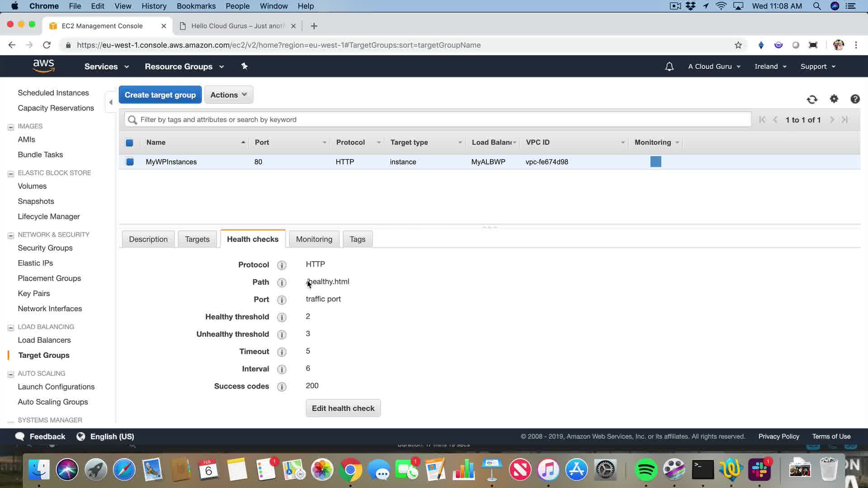Click the Create target group button
Image resolution: width=868 pixels, height=488 pixels.
click(160, 95)
